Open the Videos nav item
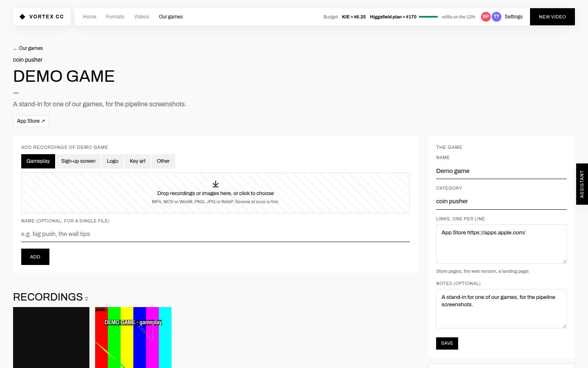The width and height of the screenshot is (588, 368). [141, 17]
